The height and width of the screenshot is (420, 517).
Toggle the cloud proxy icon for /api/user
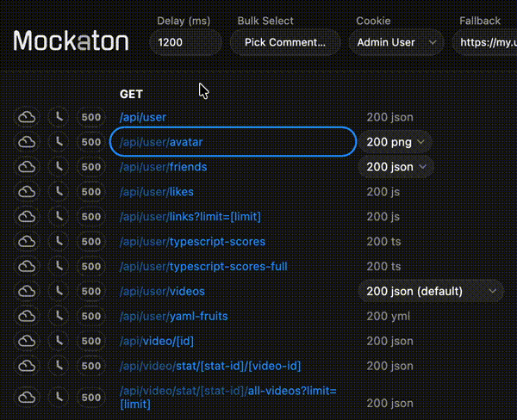pyautogui.click(x=27, y=117)
